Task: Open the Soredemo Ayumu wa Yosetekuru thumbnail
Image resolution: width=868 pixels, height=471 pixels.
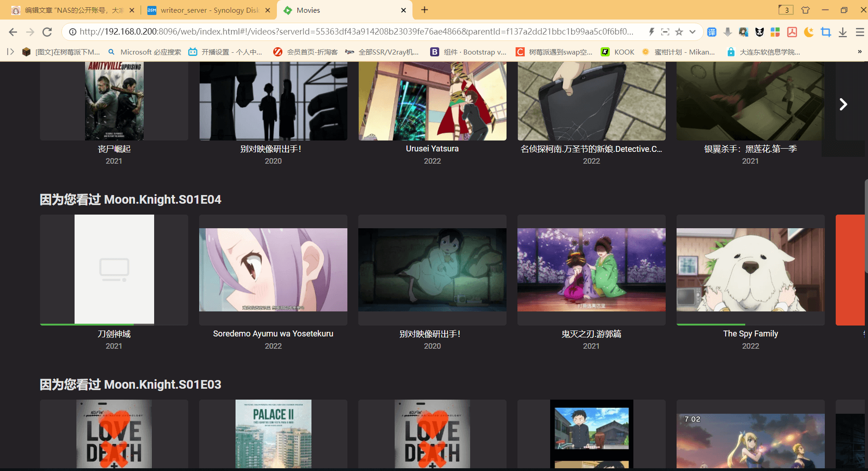Action: 273,270
